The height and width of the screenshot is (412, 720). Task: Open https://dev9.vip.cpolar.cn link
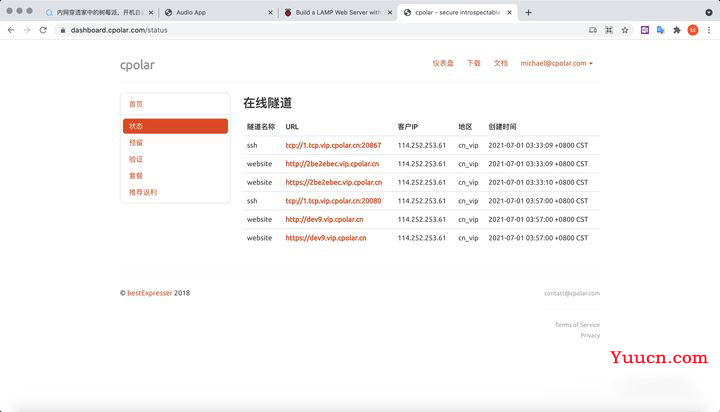click(326, 238)
